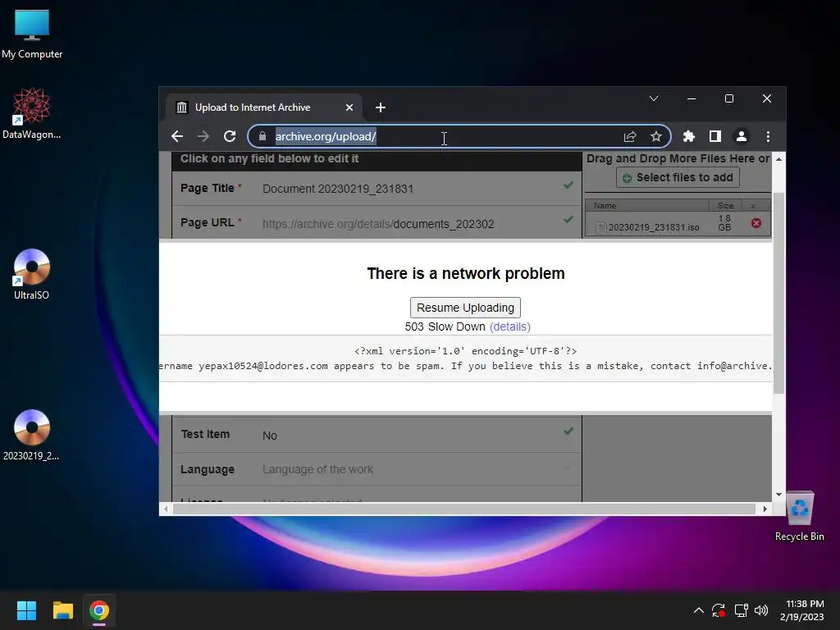Open the Chrome tab search dropdown
This screenshot has height=630, width=840.
pos(654,98)
